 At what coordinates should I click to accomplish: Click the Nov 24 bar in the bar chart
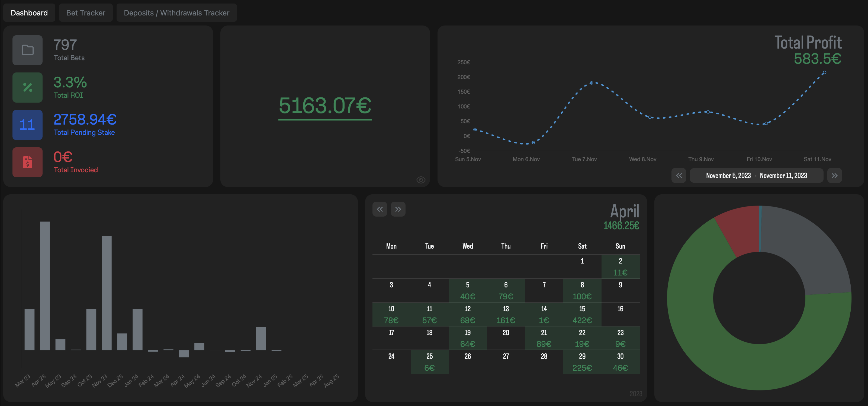coord(261,338)
